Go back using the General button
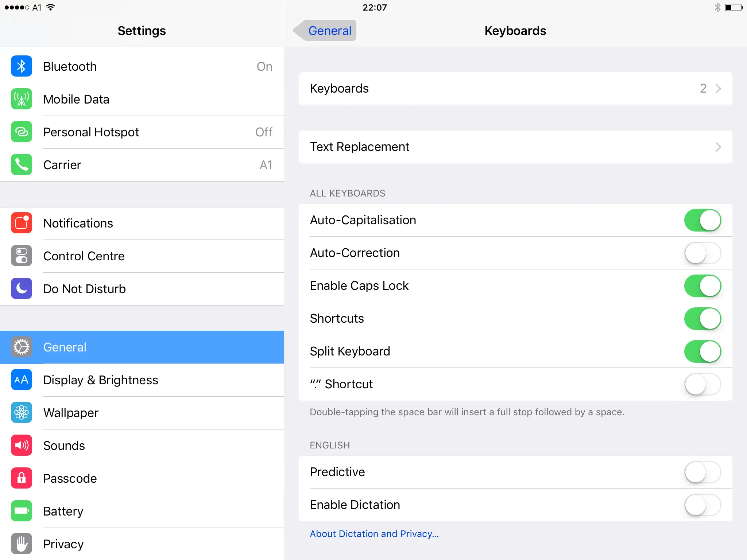 (325, 31)
